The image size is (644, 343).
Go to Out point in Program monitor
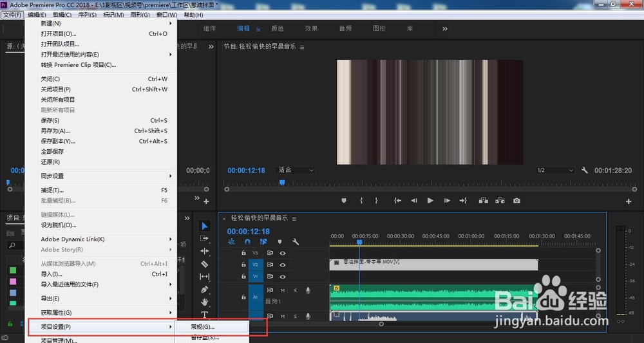[463, 201]
